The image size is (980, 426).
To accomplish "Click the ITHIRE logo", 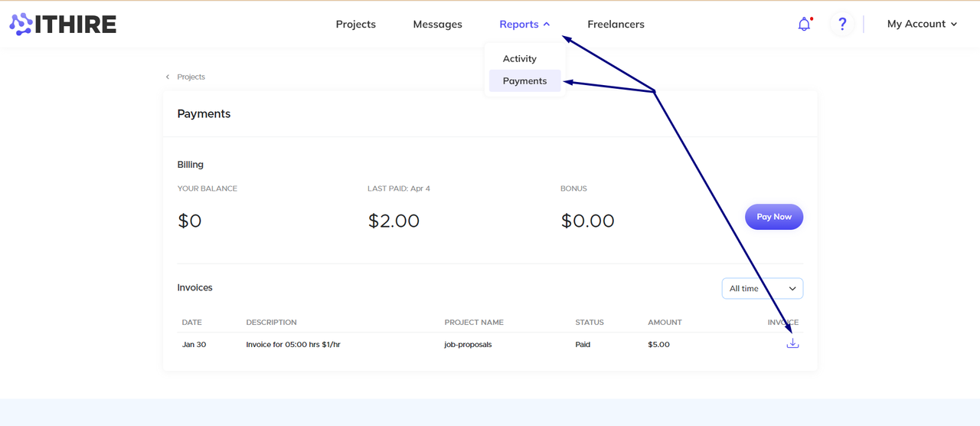I will [x=63, y=25].
